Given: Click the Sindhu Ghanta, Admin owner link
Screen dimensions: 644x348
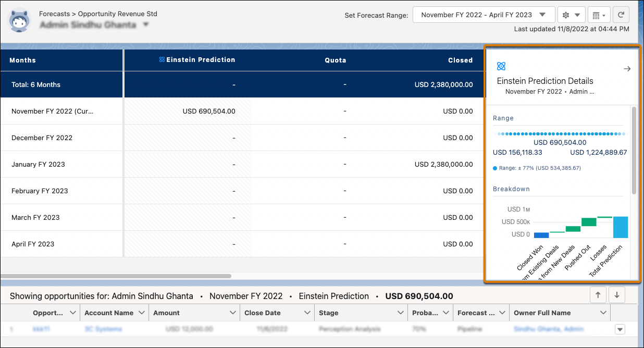Looking at the screenshot, I should 548,329.
